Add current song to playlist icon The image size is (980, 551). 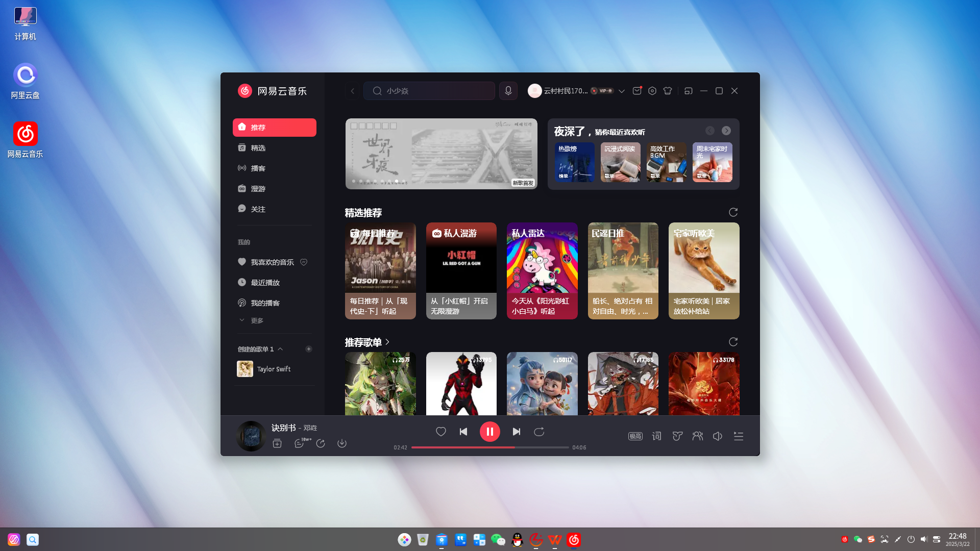[277, 443]
